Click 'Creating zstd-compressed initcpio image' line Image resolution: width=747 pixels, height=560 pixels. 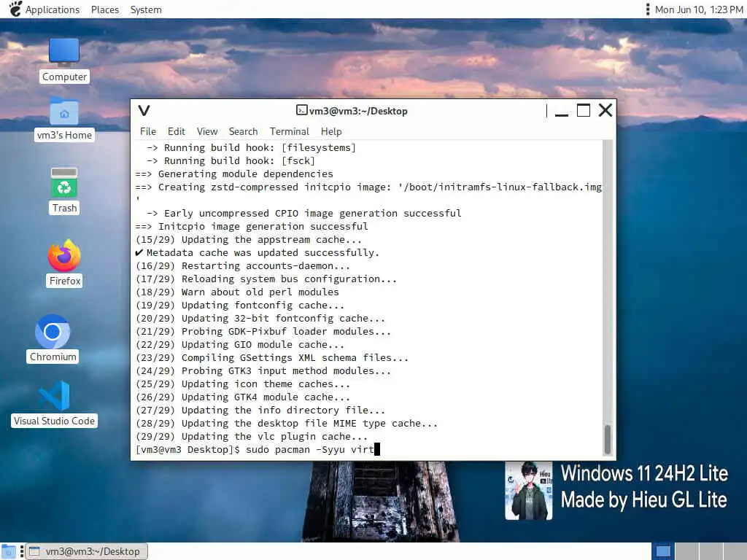(x=368, y=187)
